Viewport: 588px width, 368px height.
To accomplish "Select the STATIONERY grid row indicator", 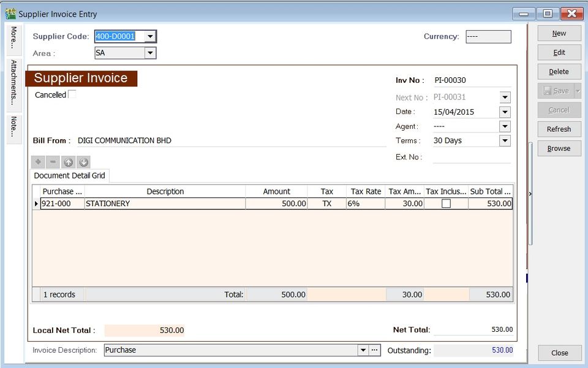I will pyautogui.click(x=36, y=203).
